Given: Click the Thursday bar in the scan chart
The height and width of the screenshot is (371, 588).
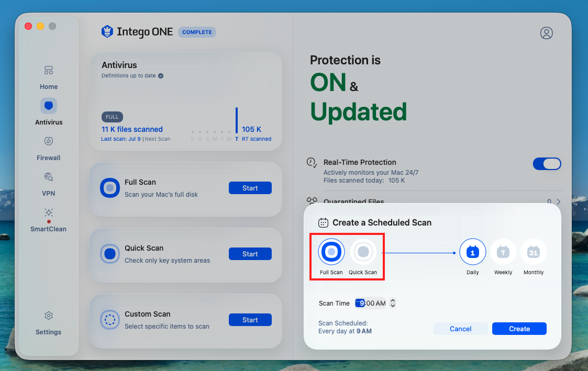Looking at the screenshot, I should click(237, 120).
